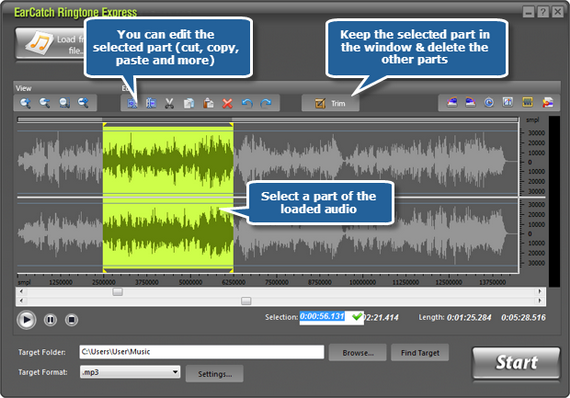
Task: Open help with the question mark button
Action: 543,12
